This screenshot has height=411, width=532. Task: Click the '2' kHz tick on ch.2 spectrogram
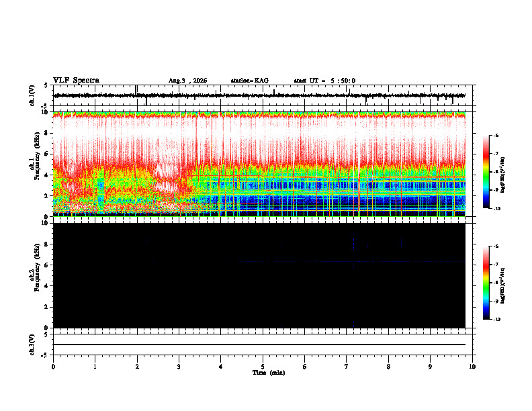pos(47,307)
